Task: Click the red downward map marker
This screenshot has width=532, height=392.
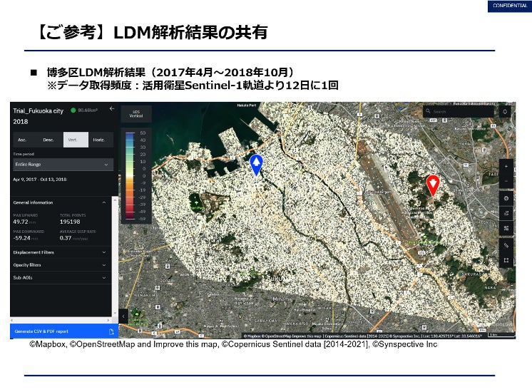Action: tap(433, 185)
